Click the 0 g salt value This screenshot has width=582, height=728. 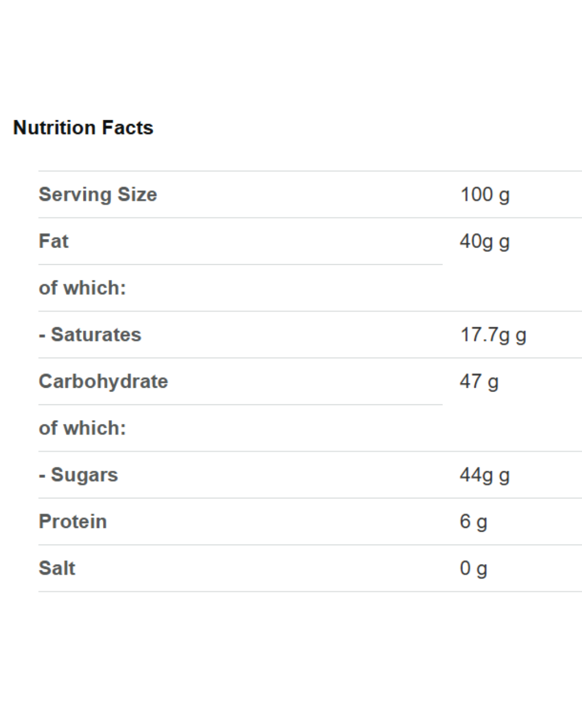(473, 568)
